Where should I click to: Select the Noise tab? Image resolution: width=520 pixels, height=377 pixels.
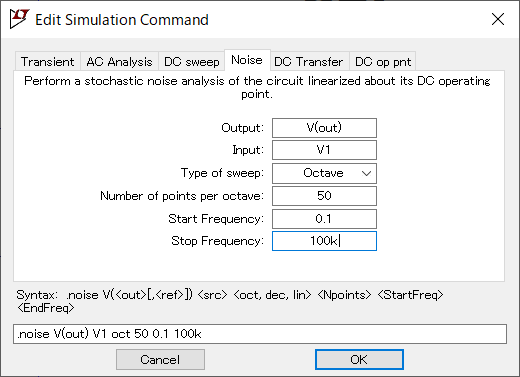pos(247,60)
